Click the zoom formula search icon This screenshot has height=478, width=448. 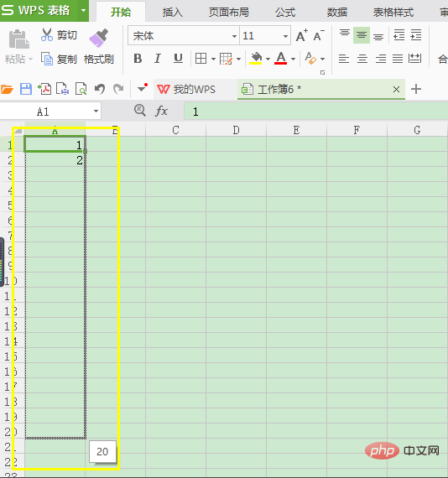pos(140,111)
